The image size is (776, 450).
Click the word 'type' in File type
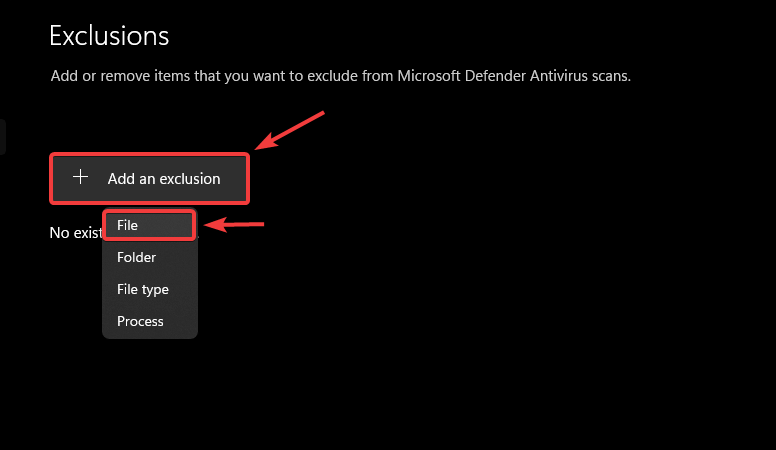(x=157, y=289)
